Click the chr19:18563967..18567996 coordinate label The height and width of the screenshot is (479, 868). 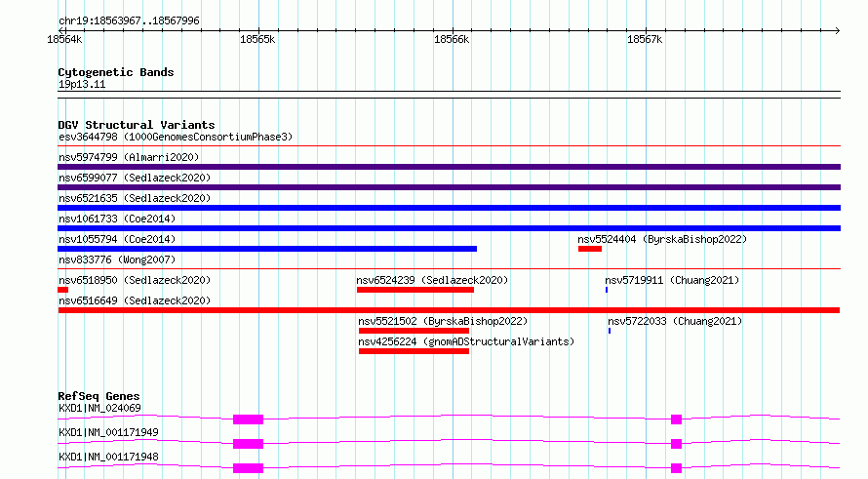pos(129,20)
